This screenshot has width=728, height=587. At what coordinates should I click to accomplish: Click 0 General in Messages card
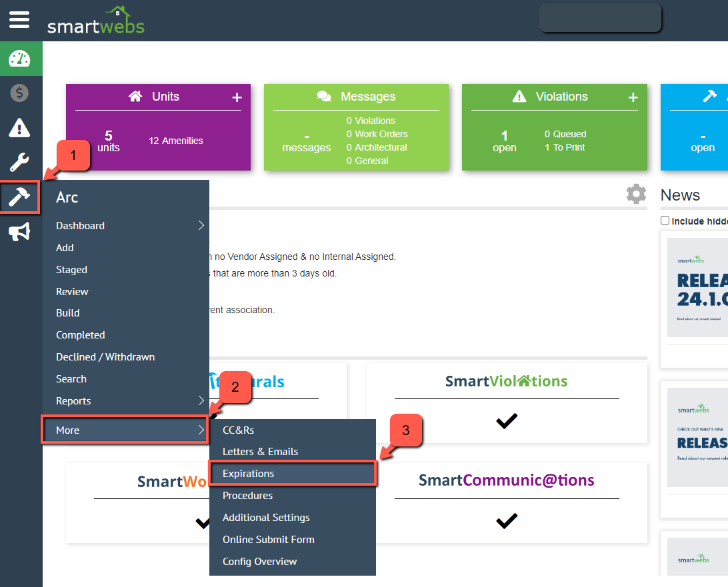pos(367,161)
